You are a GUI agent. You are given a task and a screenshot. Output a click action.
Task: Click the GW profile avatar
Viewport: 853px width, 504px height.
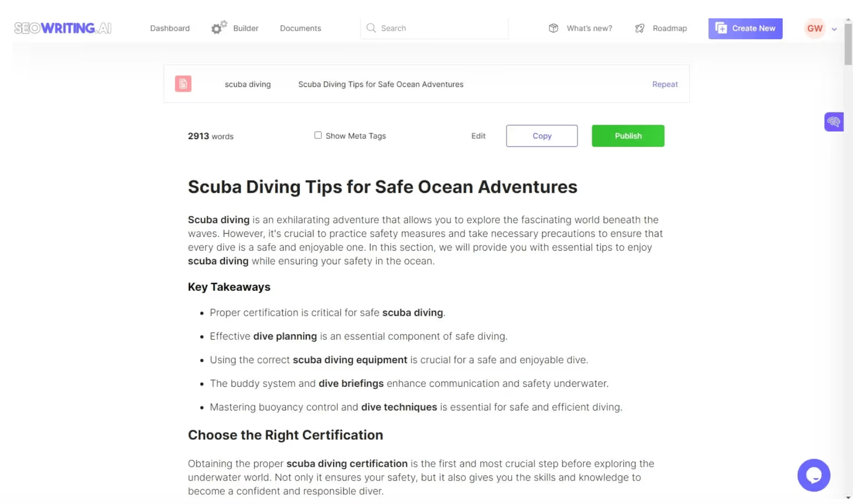[814, 28]
